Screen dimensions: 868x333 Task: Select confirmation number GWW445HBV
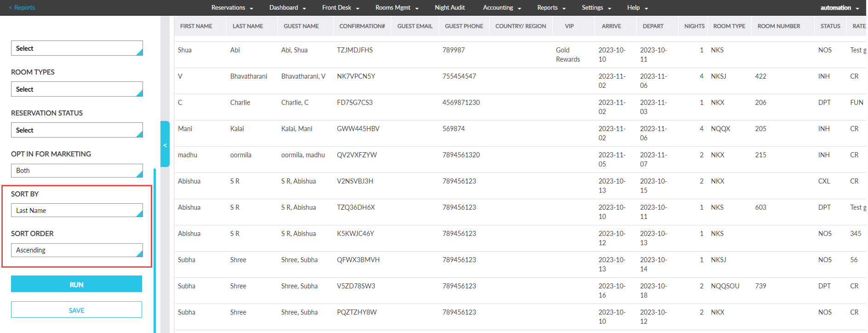coord(358,129)
